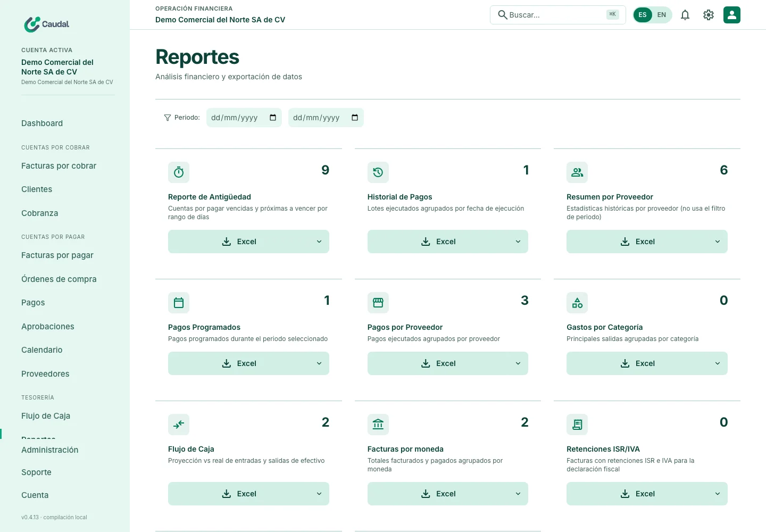Click the period start date field
This screenshot has height=532, width=766.
[244, 118]
